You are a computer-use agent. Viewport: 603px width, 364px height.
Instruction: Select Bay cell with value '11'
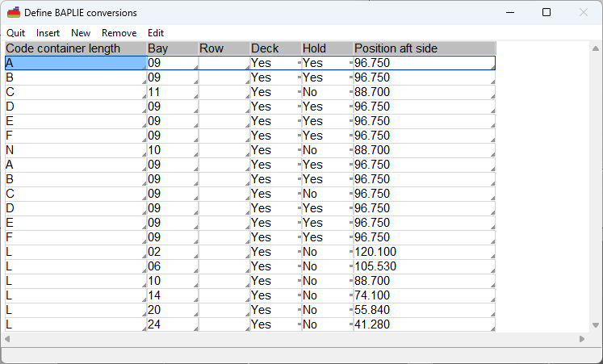point(173,92)
